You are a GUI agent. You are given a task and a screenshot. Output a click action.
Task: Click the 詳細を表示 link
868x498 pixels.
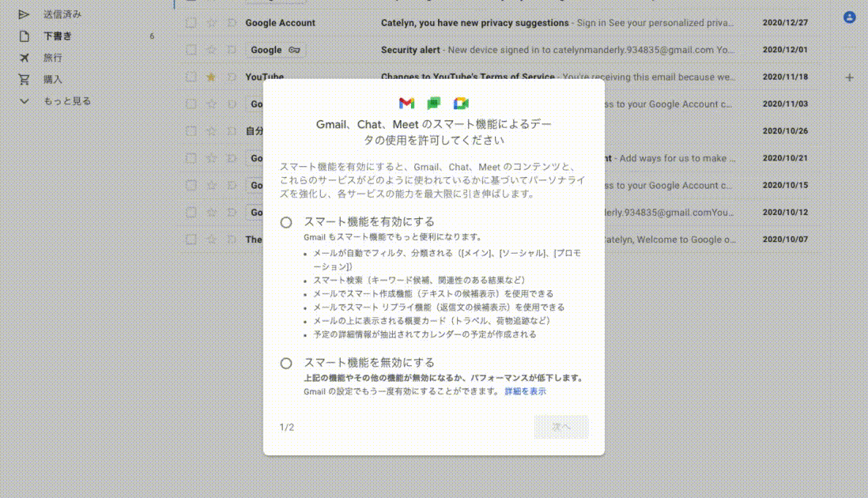point(526,391)
